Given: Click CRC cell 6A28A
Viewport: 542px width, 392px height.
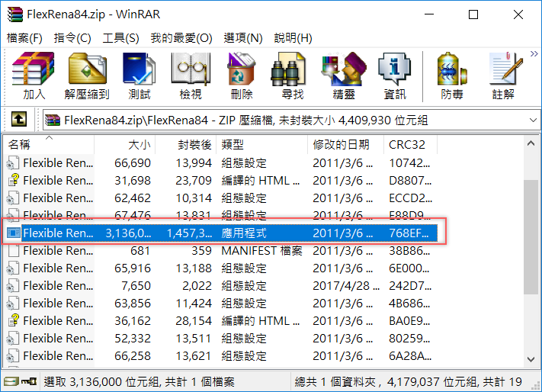Looking at the screenshot, I should 410,355.
